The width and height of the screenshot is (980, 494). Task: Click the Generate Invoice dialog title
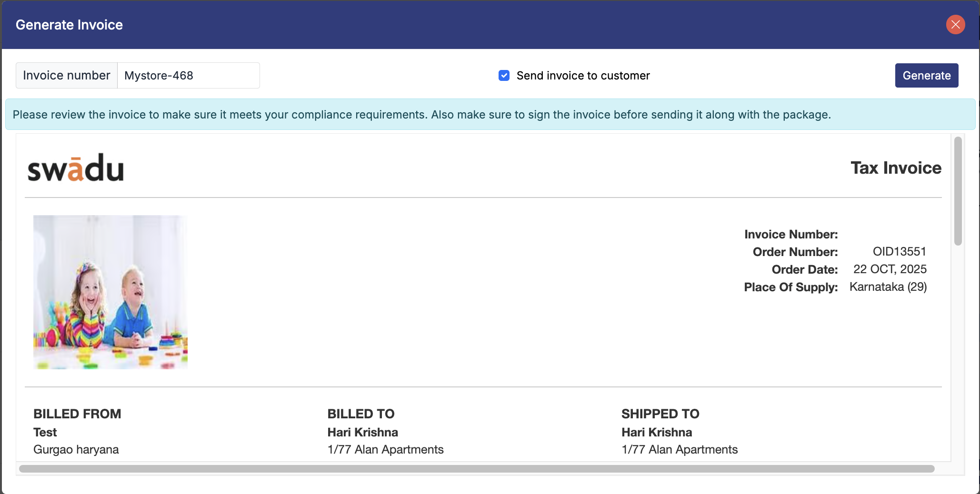tap(69, 25)
